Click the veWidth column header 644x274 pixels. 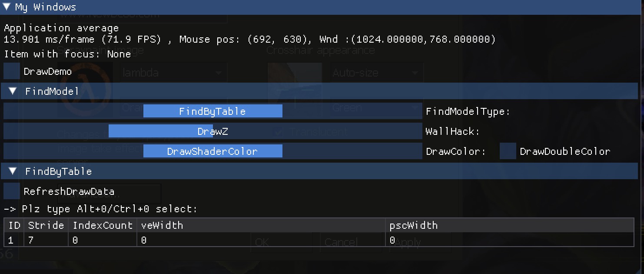(262, 225)
